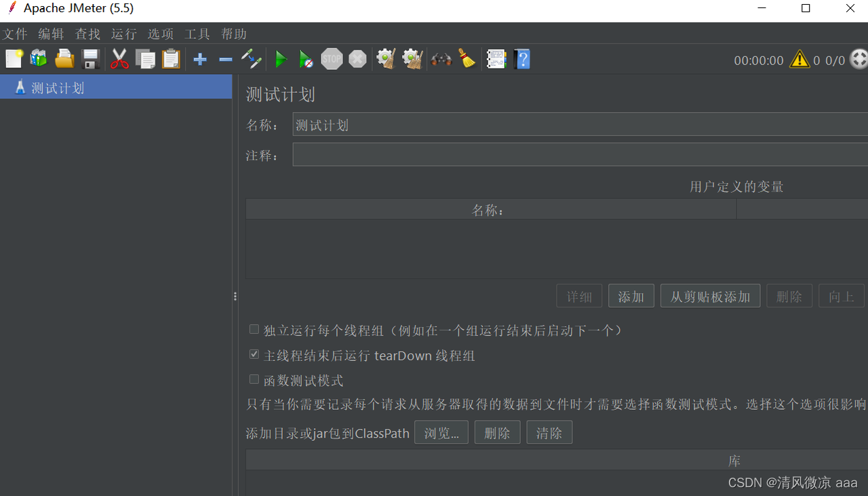Viewport: 868px width, 496px height.
Task: Click the Shutdown round icon
Action: coord(357,60)
